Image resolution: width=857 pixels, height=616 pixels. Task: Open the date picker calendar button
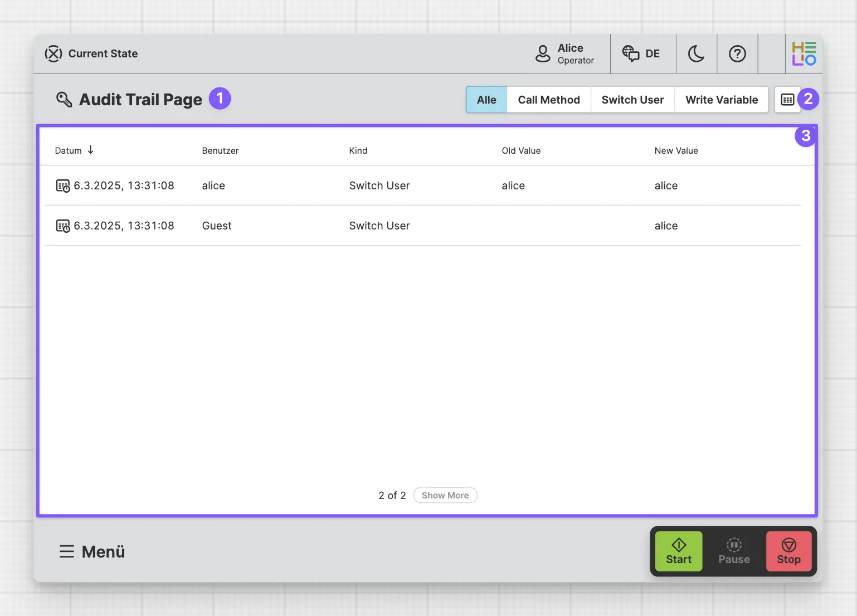787,100
